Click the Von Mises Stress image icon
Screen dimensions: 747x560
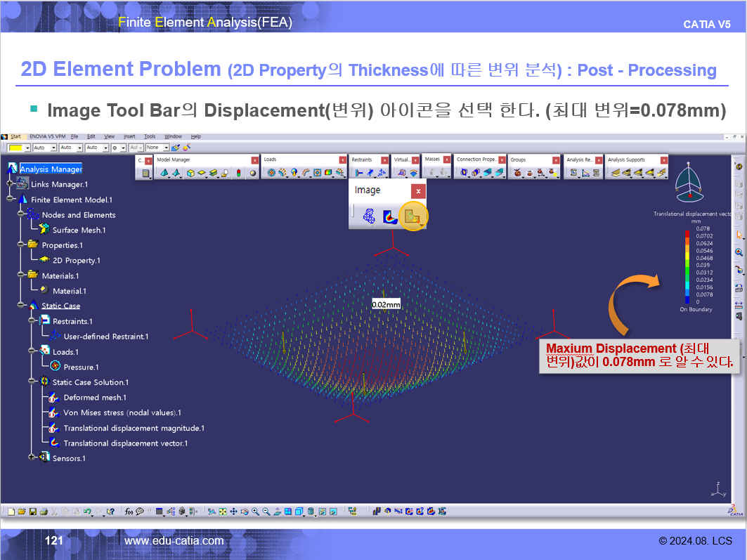(x=390, y=218)
